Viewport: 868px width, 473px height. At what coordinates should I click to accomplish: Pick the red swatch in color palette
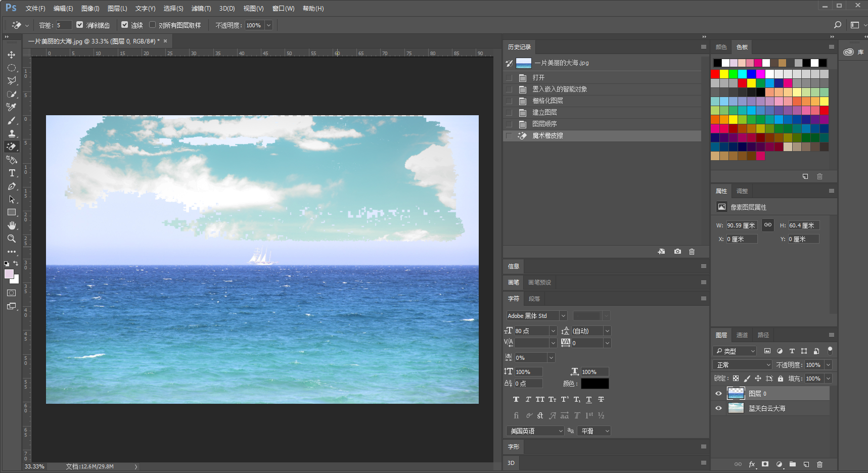tap(715, 74)
